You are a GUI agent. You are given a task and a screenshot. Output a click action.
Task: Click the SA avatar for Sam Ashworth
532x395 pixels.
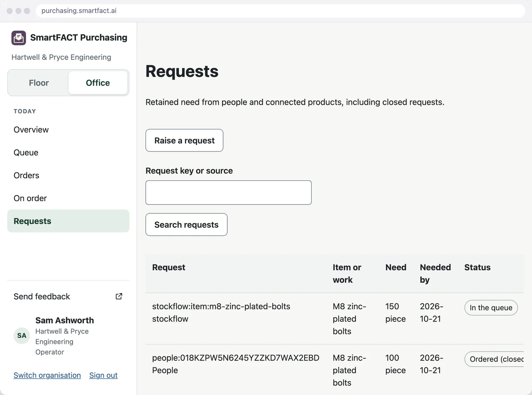[x=22, y=336]
